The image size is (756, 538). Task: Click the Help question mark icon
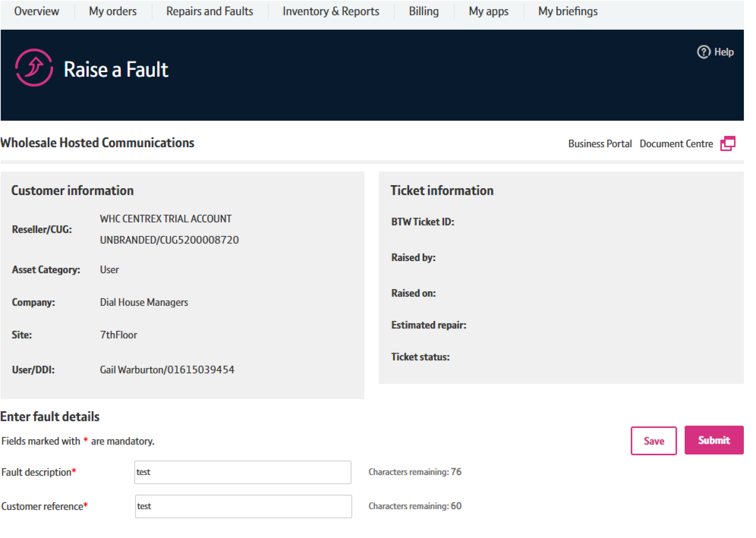[703, 52]
